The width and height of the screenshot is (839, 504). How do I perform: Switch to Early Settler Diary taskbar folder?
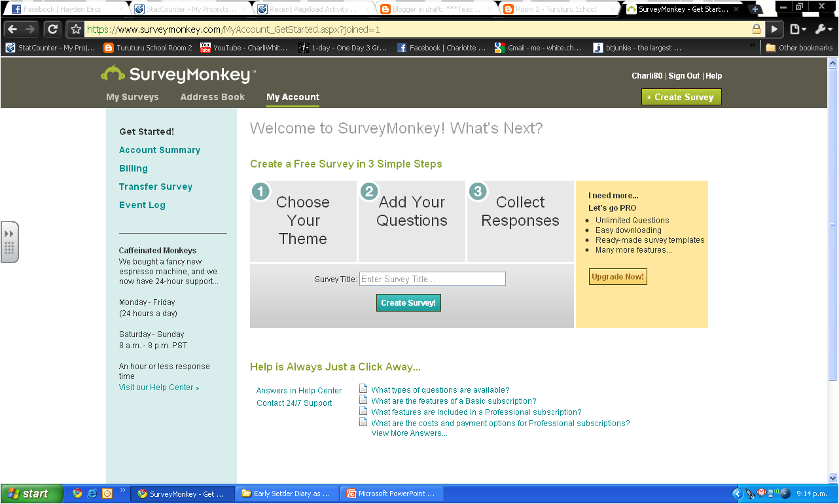point(289,494)
